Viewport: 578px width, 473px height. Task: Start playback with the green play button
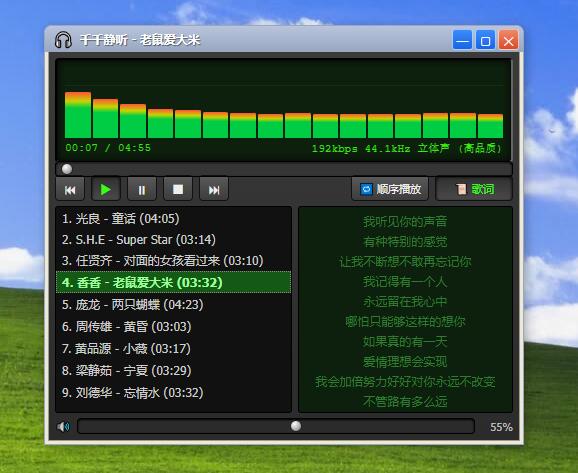[106, 189]
